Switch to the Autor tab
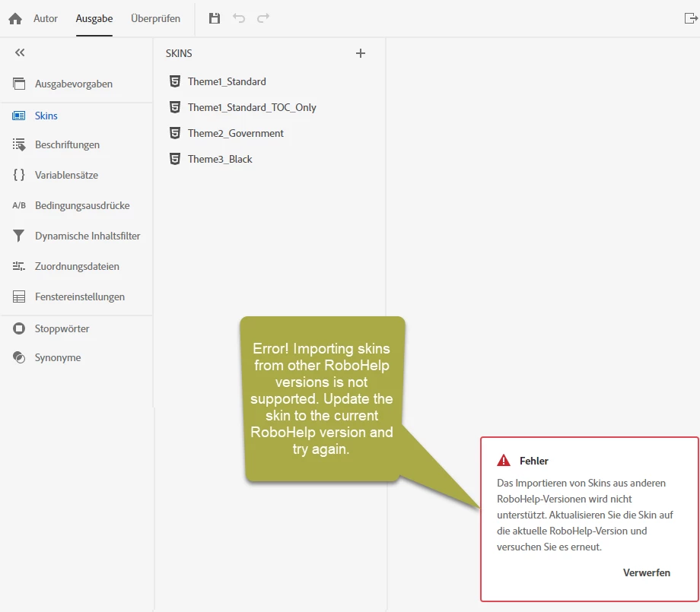 pyautogui.click(x=46, y=19)
